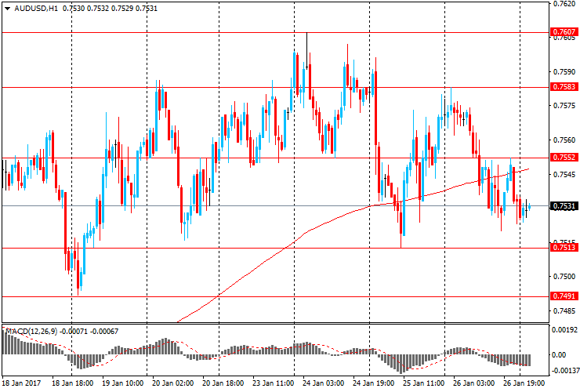Click the 23 Jan 11:00 time label

coord(273,383)
